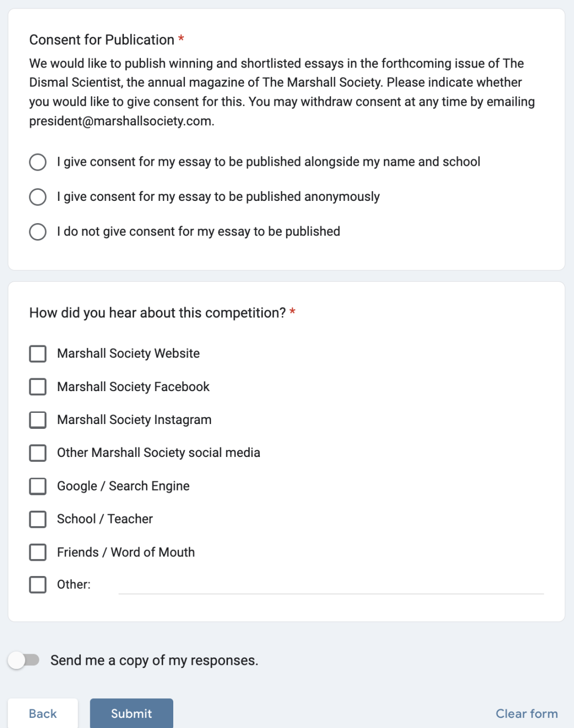Tick the Other checkbox
The image size is (574, 728).
(x=38, y=585)
